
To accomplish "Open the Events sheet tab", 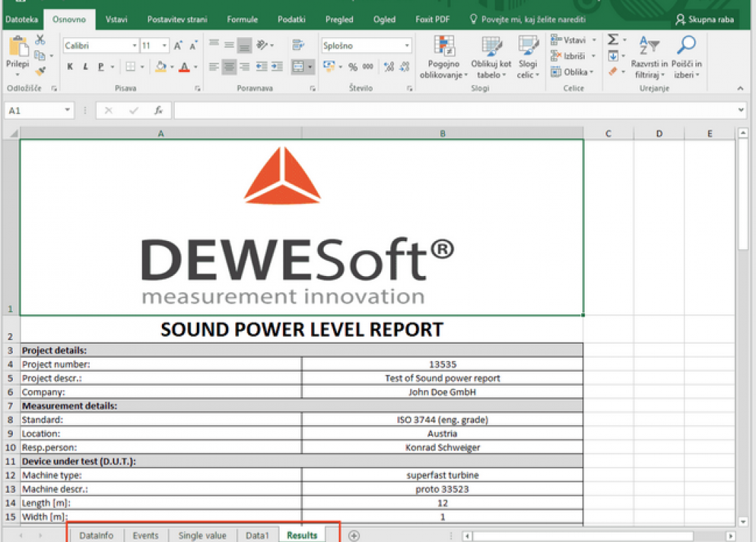I will (145, 536).
